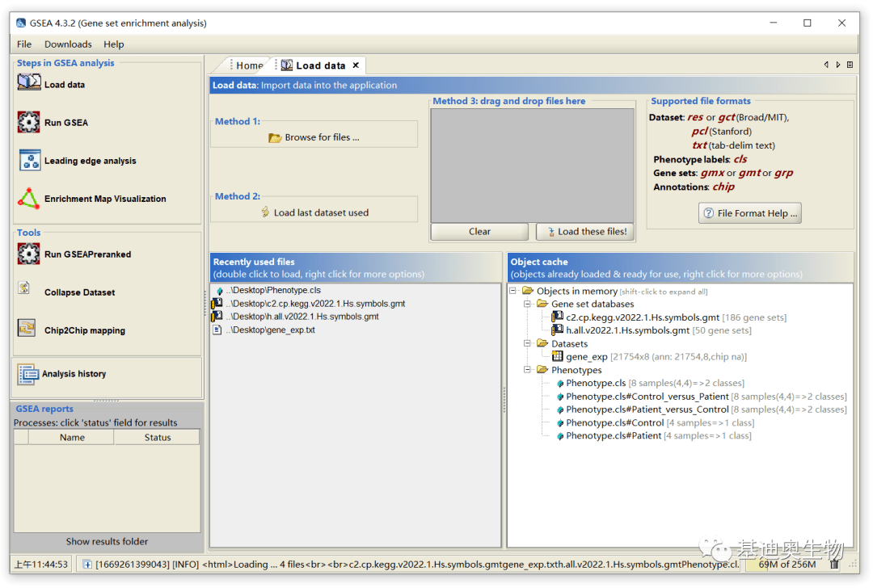Screen dimensions: 873x588
Task: Click the Status column header
Action: (157, 437)
